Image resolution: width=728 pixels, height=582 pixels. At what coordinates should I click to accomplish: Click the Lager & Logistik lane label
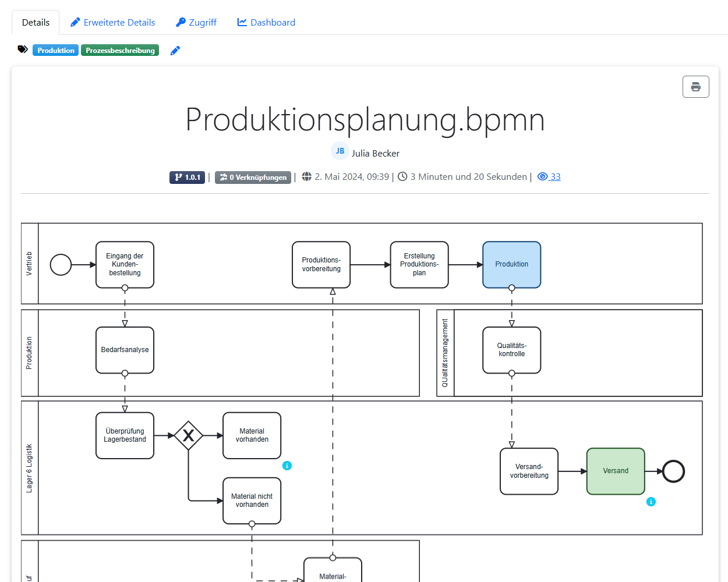point(30,469)
